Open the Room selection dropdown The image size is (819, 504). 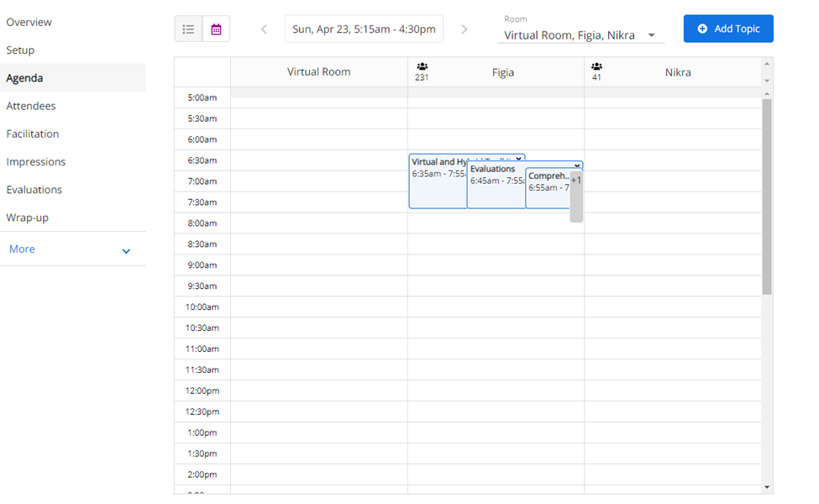[580, 35]
